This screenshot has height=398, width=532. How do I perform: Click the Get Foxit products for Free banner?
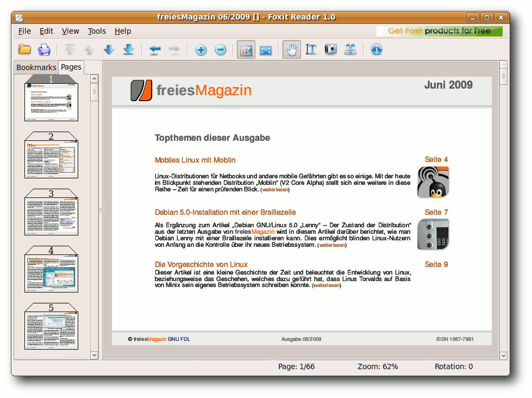[x=440, y=31]
